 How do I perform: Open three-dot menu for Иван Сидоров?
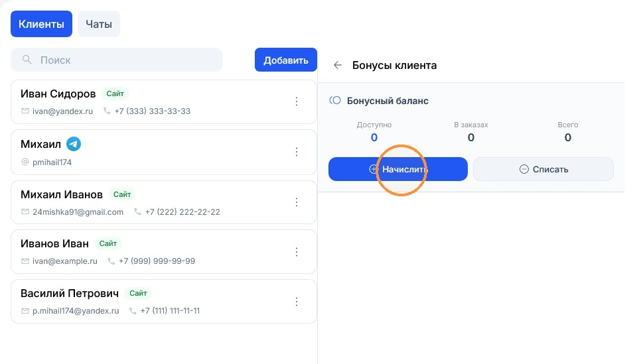tap(297, 101)
